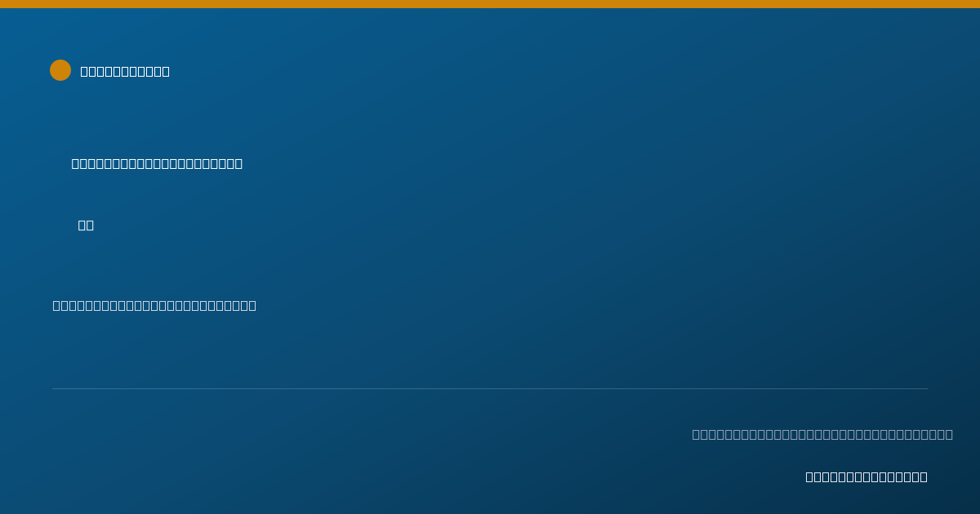The height and width of the screenshot is (514, 980).
Task: Click the first glyph of the brand text
Action: click(84, 71)
